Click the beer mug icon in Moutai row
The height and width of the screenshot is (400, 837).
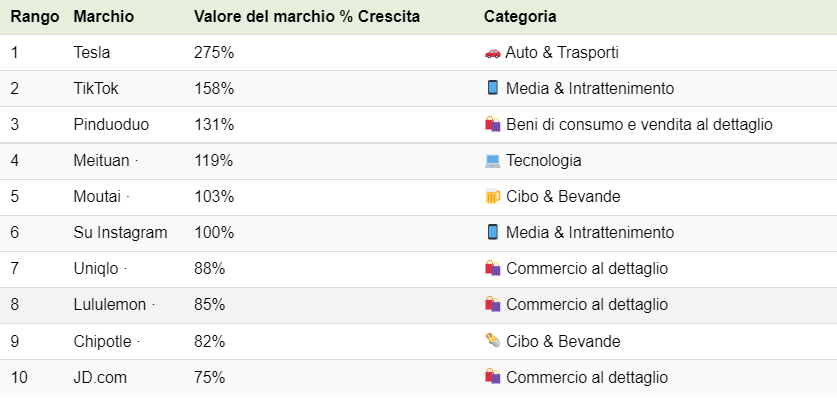click(x=492, y=197)
